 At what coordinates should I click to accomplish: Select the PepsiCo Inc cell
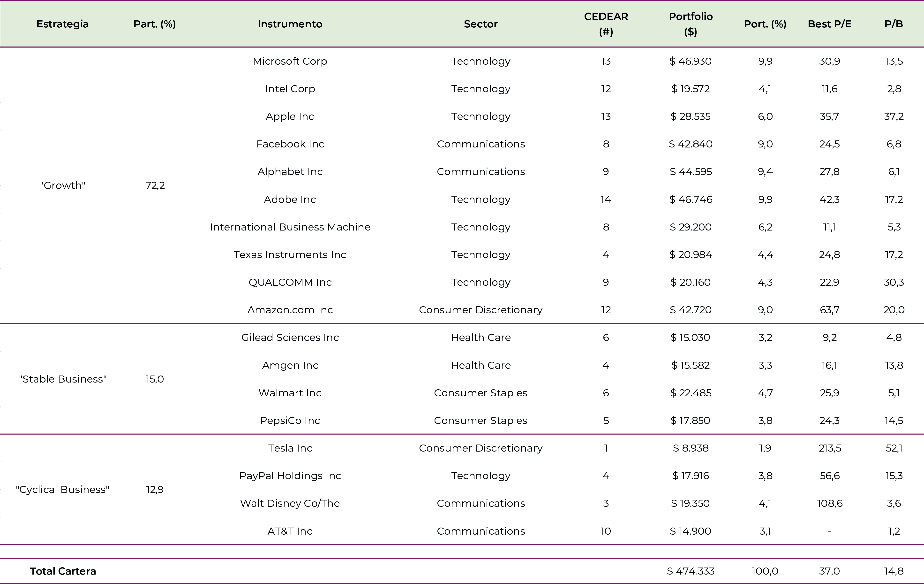point(290,420)
